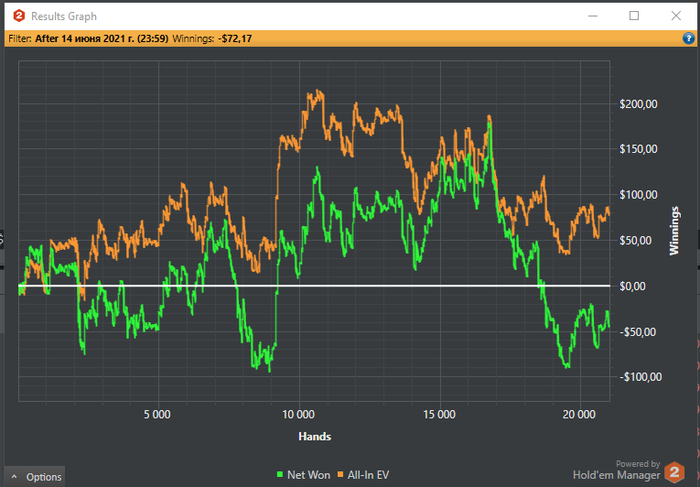Close the Results Graph window
The width and height of the screenshot is (700, 487).
(x=676, y=16)
